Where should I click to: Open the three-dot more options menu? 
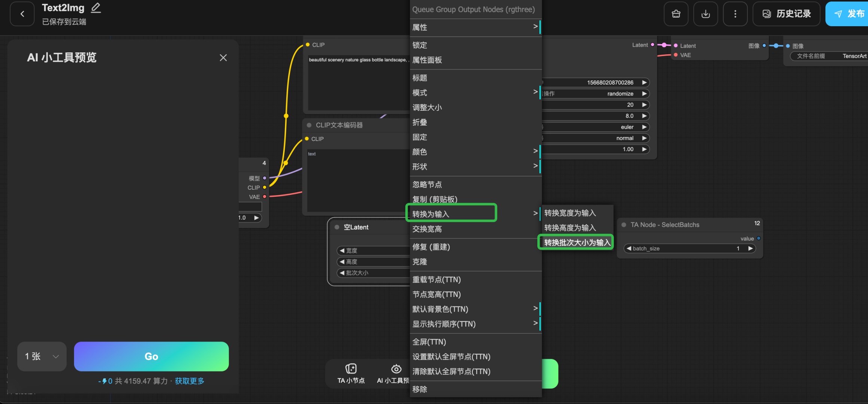[x=735, y=14]
